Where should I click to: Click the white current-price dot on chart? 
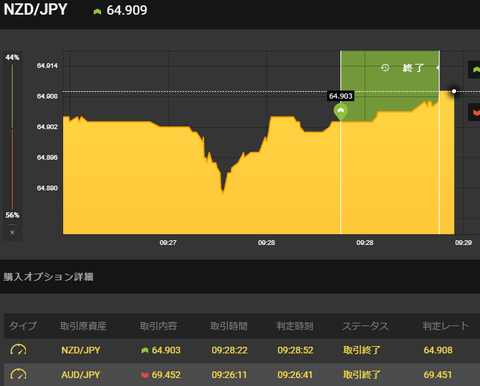[454, 91]
